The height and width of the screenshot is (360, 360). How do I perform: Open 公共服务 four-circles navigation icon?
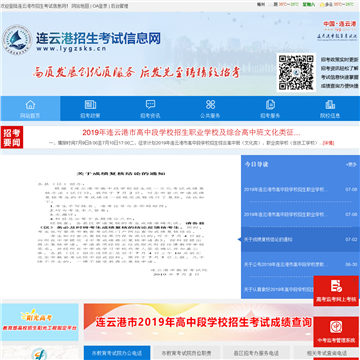[x=210, y=105]
